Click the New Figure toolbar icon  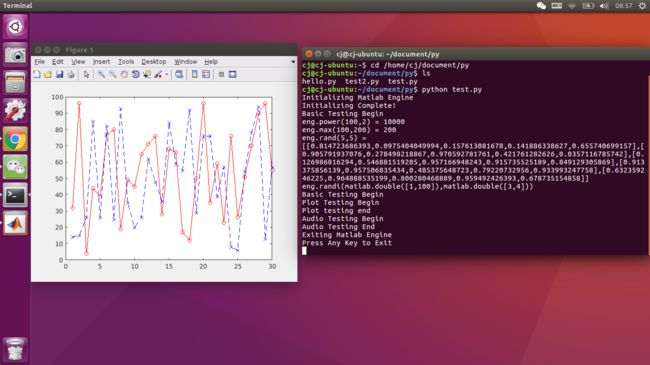click(x=37, y=75)
